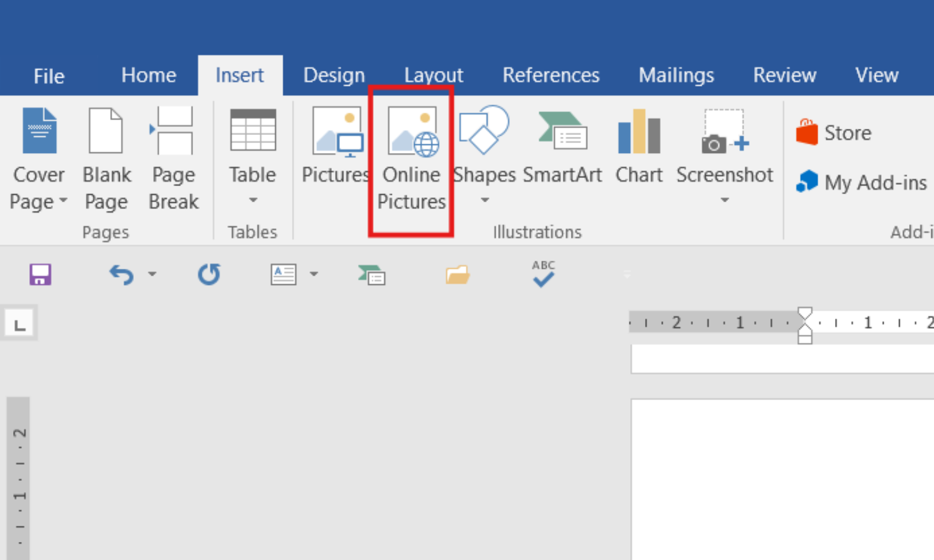
Task: Open the References tab
Action: [x=550, y=75]
